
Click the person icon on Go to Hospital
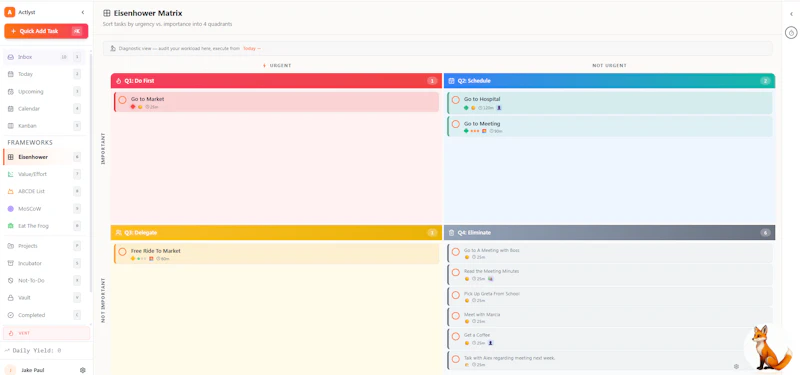[x=499, y=108]
